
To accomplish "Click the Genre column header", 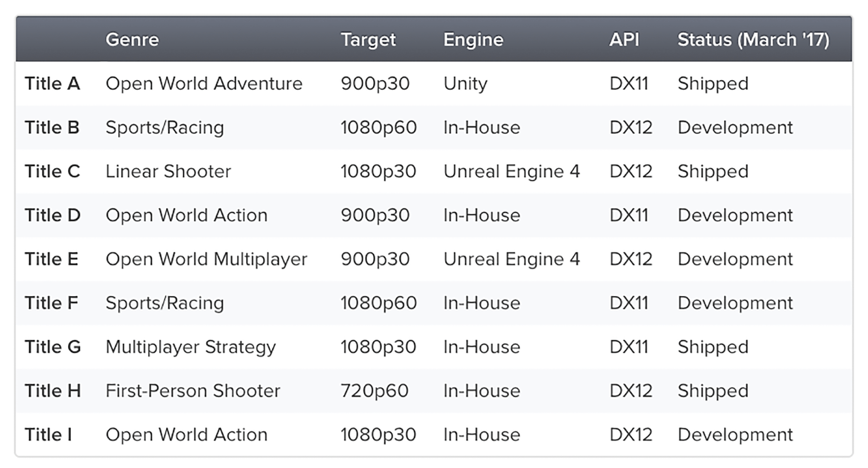I will pos(132,40).
